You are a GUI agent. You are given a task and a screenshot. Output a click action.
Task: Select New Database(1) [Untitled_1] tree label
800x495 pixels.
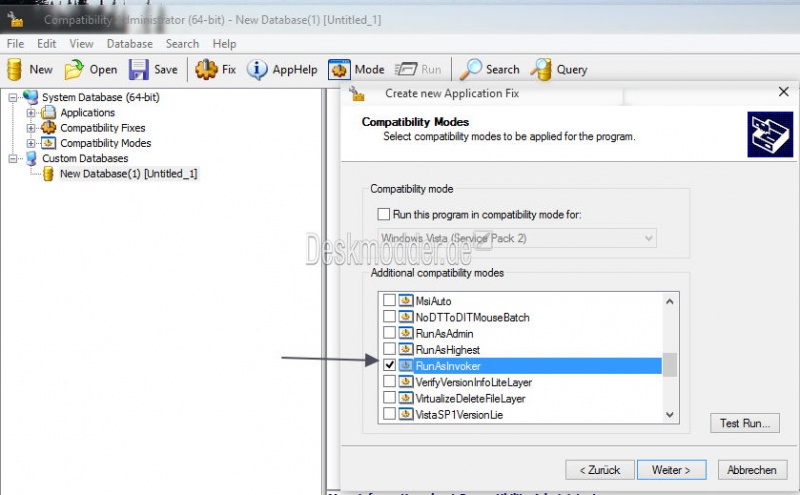[x=129, y=174]
